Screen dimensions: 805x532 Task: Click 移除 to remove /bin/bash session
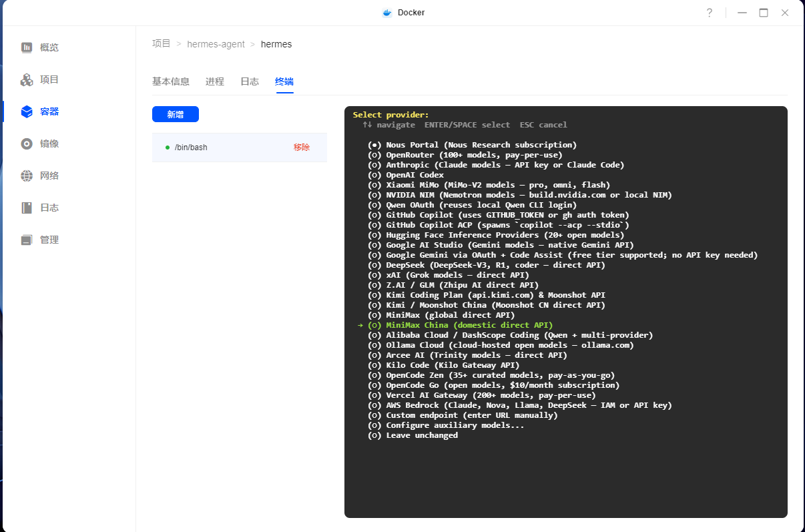[x=302, y=148]
